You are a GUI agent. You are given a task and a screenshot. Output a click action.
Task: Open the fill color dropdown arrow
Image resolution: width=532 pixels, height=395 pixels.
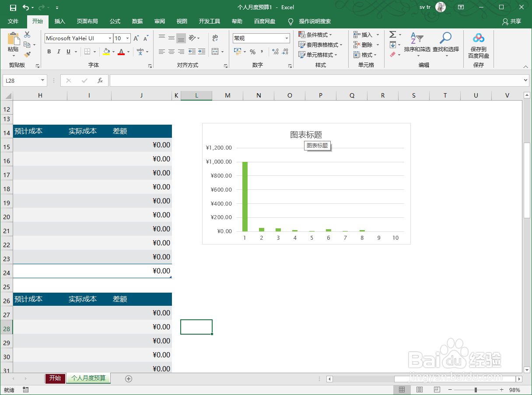(x=112, y=52)
